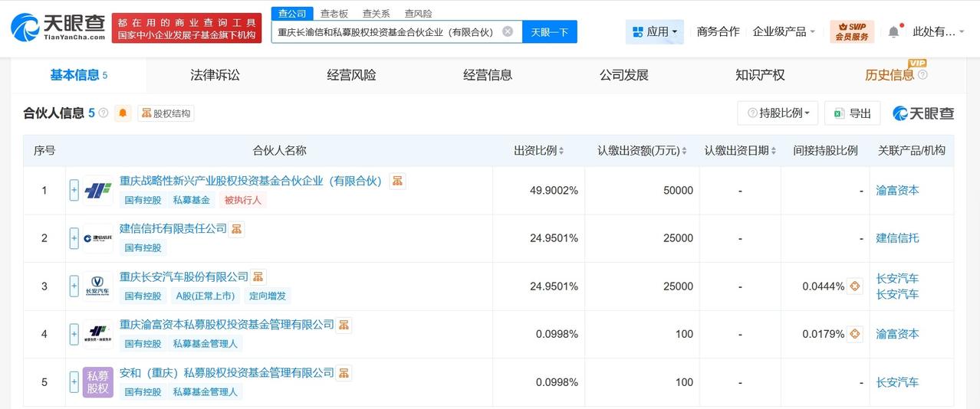Clear the search box with the X icon
The width and height of the screenshot is (980, 409).
pos(508,31)
